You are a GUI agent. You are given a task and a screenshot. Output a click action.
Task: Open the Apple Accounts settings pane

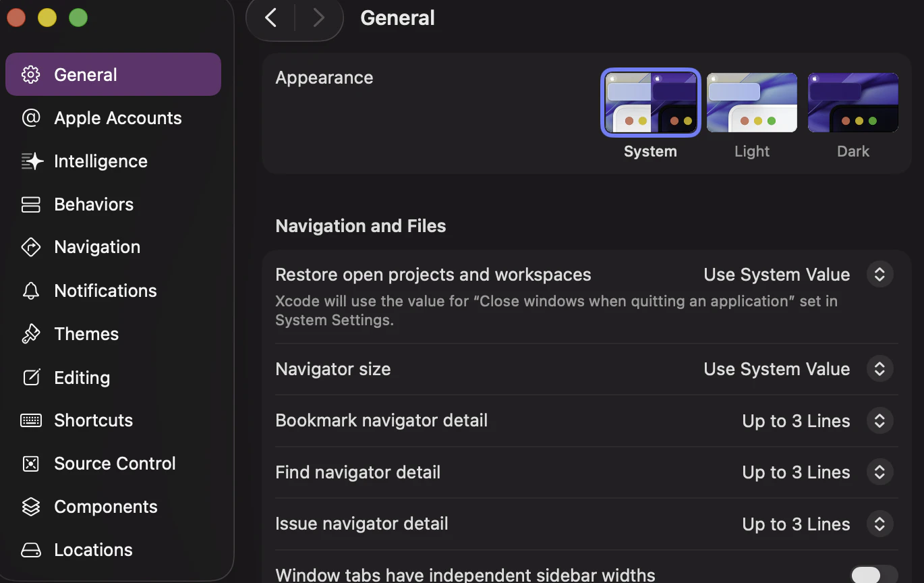pos(113,117)
